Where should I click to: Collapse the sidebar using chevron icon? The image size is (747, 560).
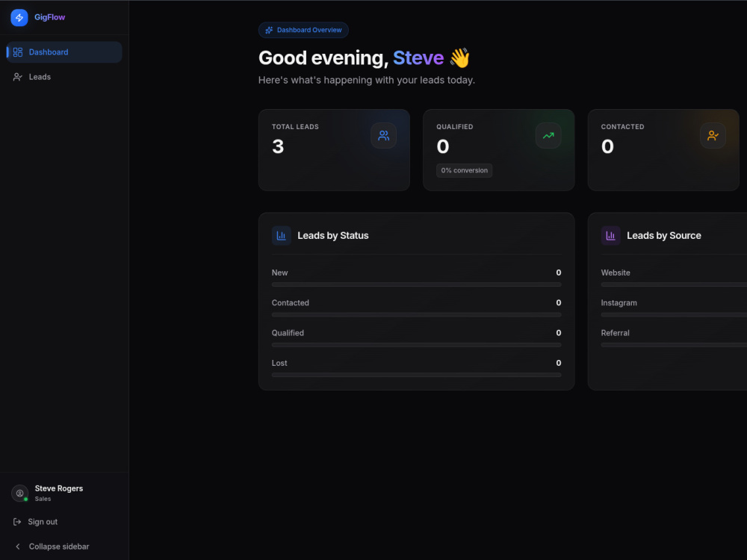coord(18,547)
